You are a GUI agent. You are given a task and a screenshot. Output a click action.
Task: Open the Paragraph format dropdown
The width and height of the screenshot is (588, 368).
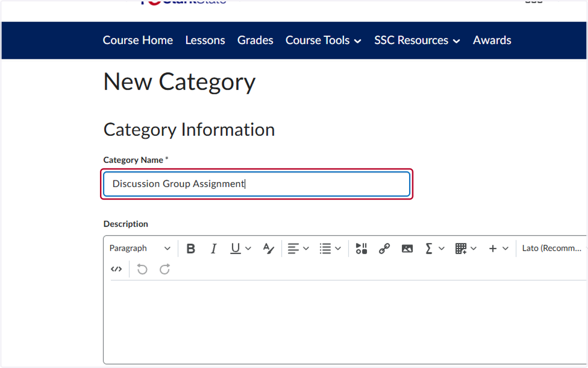coord(140,248)
